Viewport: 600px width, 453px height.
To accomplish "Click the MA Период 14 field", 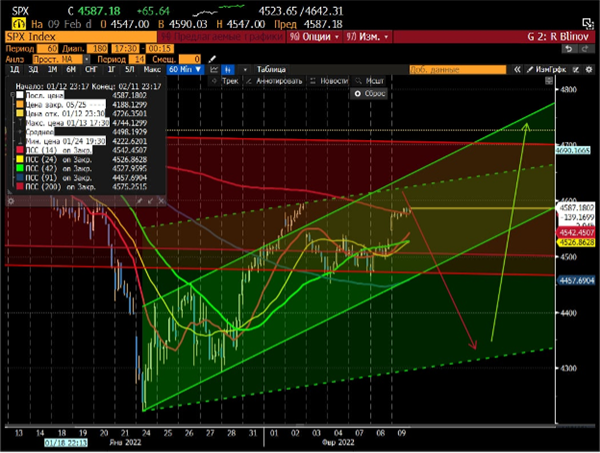I will tap(137, 59).
